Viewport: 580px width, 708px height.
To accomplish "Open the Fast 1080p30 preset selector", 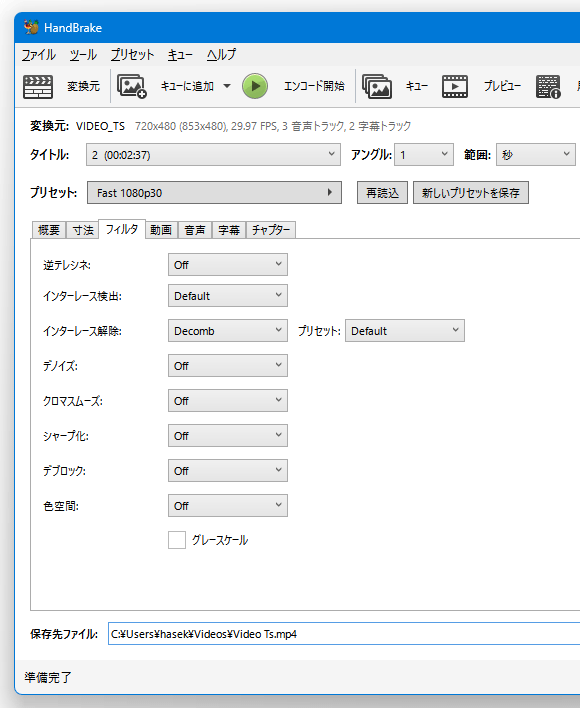I will click(214, 193).
